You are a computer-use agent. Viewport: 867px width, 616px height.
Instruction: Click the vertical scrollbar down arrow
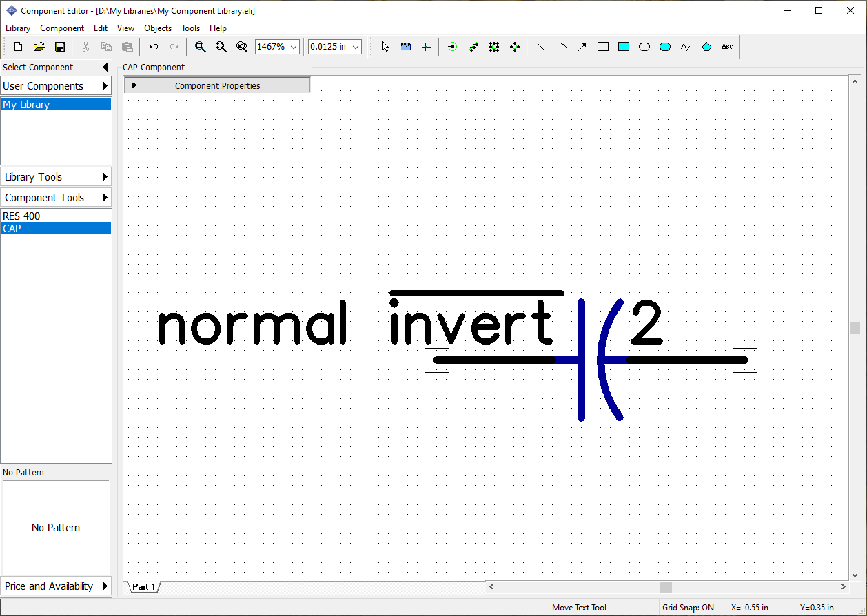pyautogui.click(x=855, y=575)
